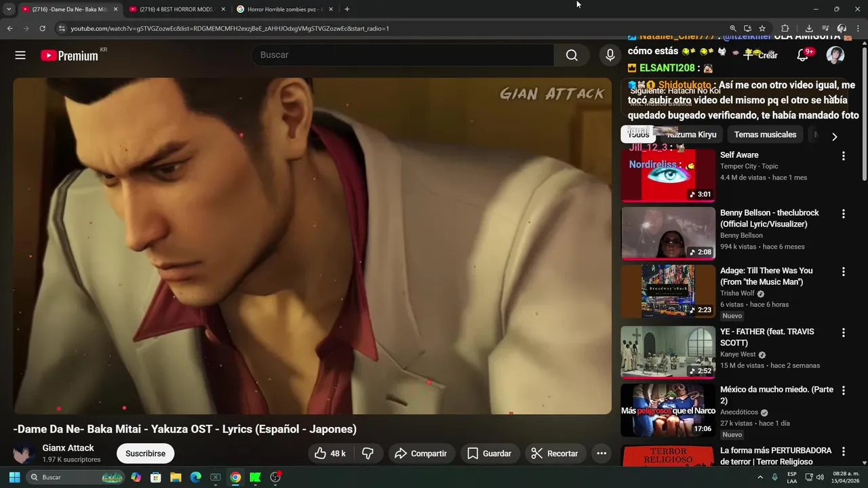
Task: Open File Explorer from the taskbar
Action: (176, 477)
